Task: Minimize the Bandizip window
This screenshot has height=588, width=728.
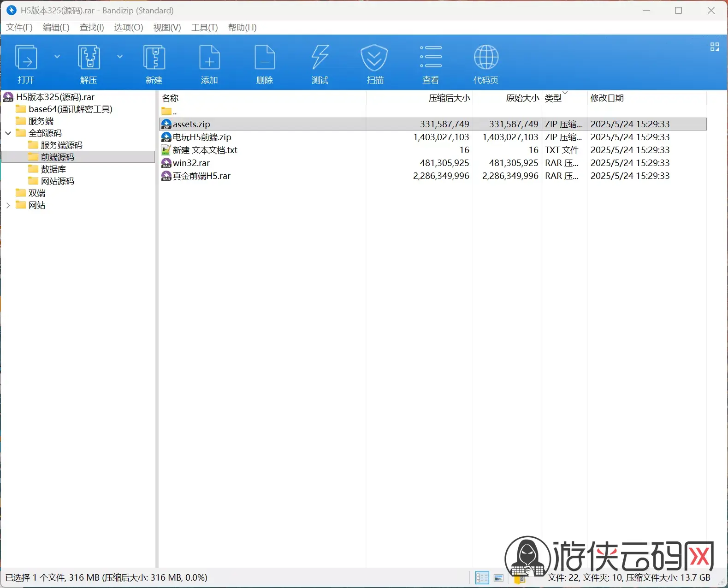Action: point(646,10)
